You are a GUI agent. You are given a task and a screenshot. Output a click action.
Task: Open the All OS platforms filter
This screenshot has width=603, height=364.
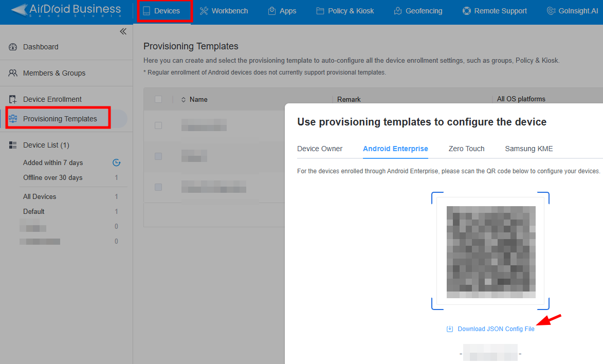point(521,99)
